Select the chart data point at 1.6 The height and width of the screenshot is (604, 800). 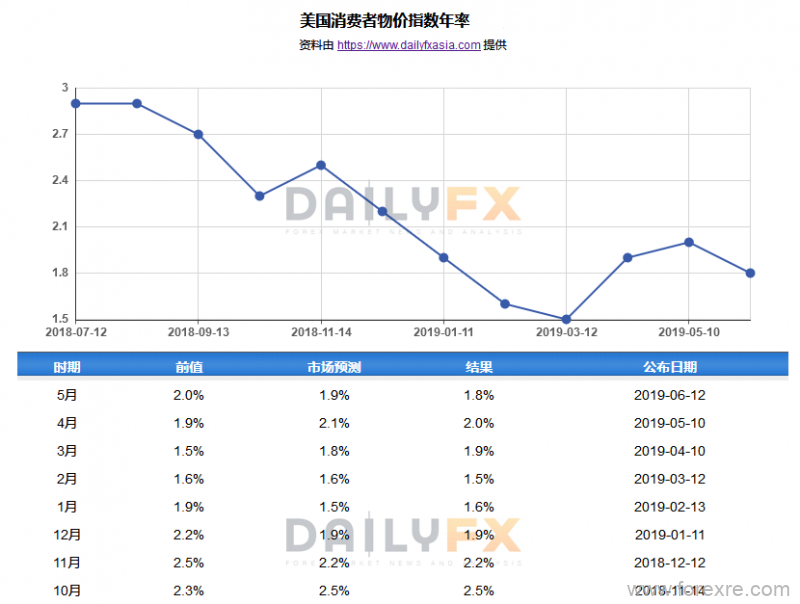pyautogui.click(x=505, y=304)
